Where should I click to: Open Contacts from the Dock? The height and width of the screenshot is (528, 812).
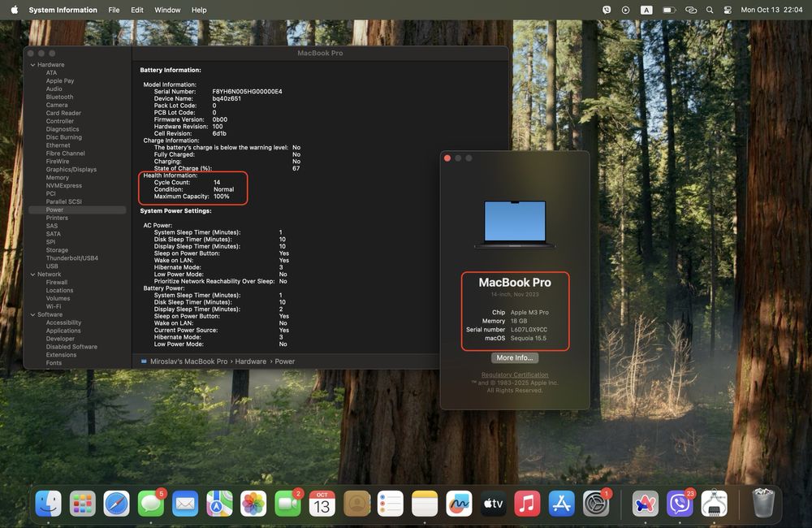click(x=356, y=503)
